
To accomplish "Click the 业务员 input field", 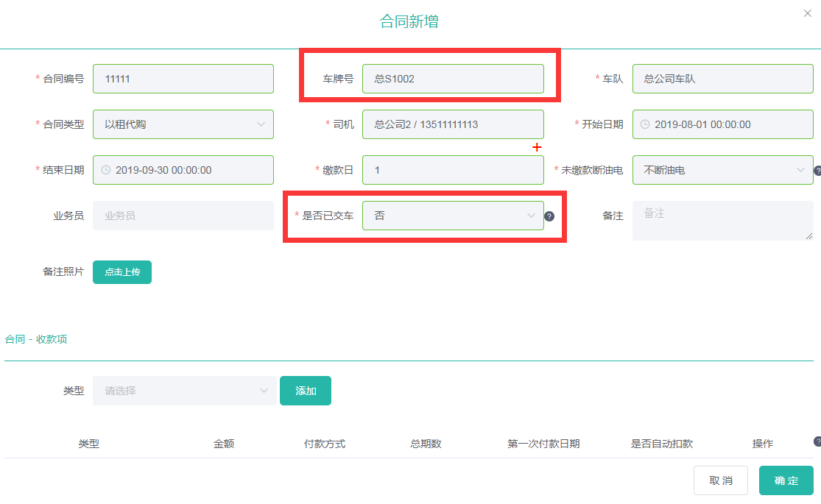I will 183,216.
